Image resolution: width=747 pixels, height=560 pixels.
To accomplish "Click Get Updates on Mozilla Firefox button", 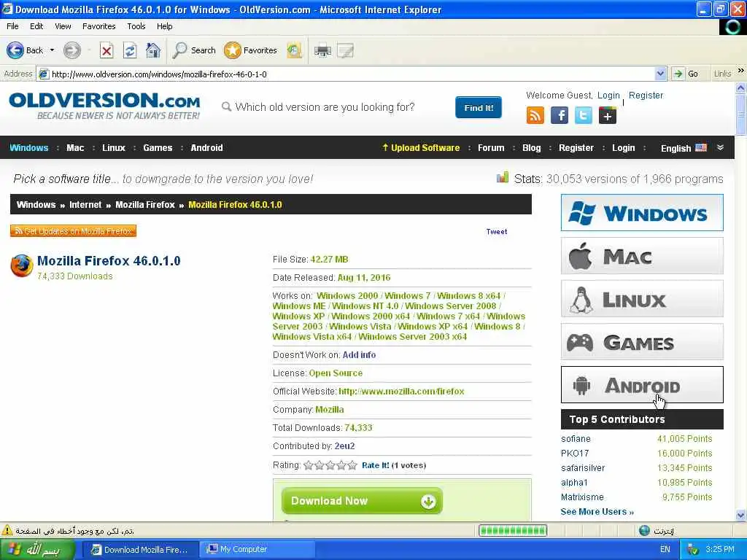I will point(74,231).
